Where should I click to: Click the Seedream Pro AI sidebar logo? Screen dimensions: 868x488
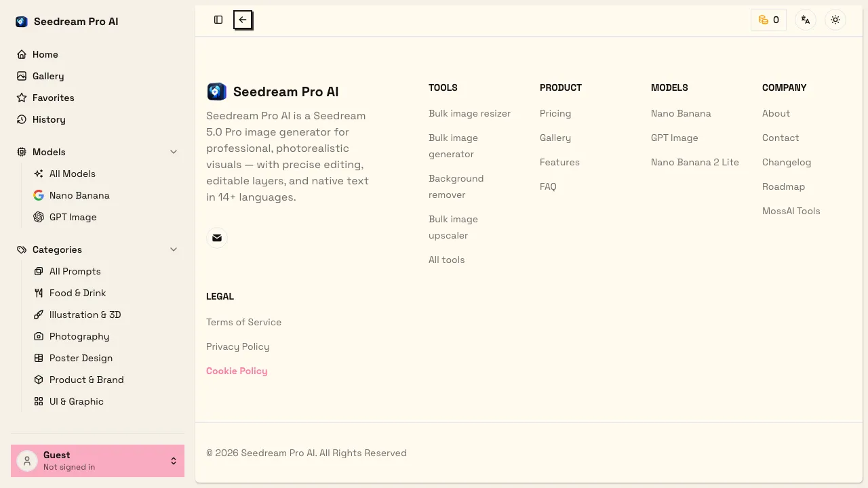[22, 22]
